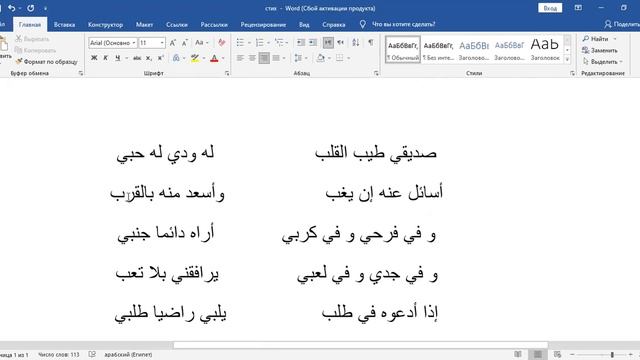Click the proofing check icon in status bar
The width and height of the screenshot is (640, 360).
(92, 354)
